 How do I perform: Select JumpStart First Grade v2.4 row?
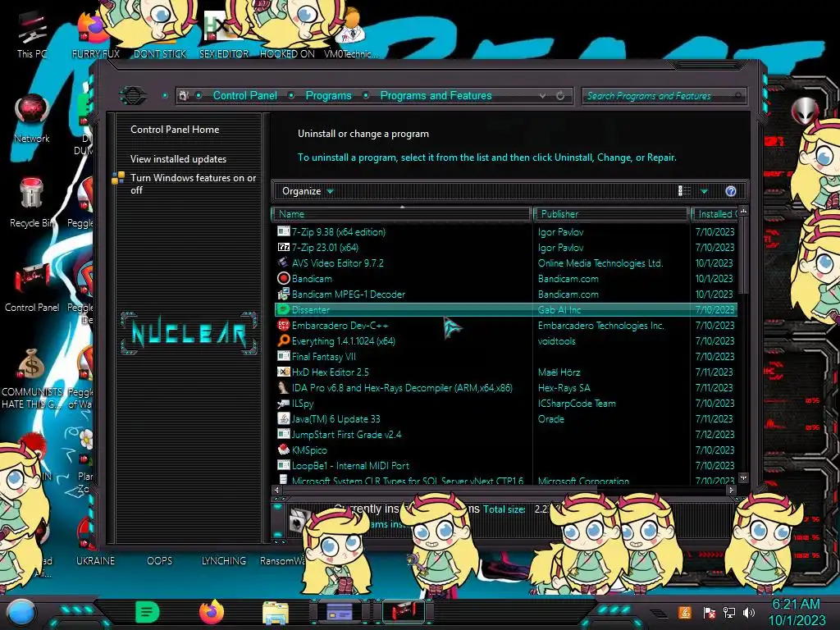click(x=505, y=435)
